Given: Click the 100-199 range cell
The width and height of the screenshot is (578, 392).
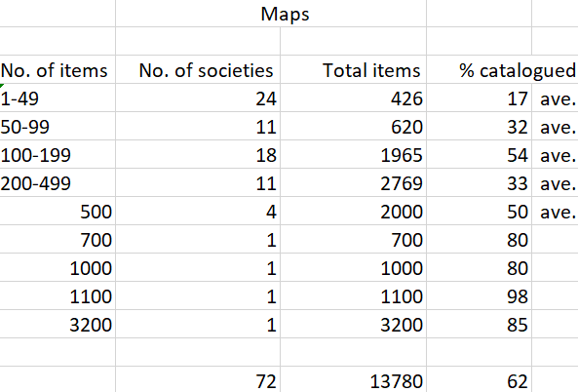Looking at the screenshot, I should tap(58, 154).
